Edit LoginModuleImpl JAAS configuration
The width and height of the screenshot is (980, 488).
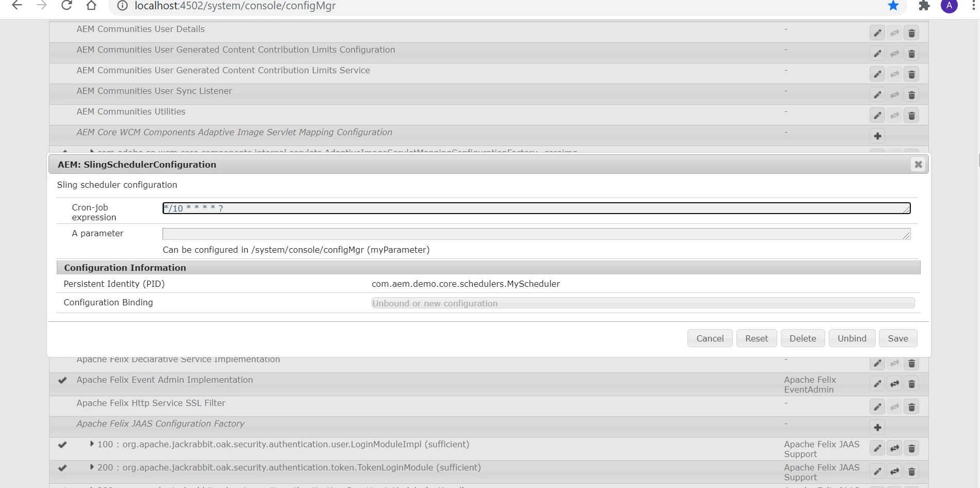tap(877, 448)
